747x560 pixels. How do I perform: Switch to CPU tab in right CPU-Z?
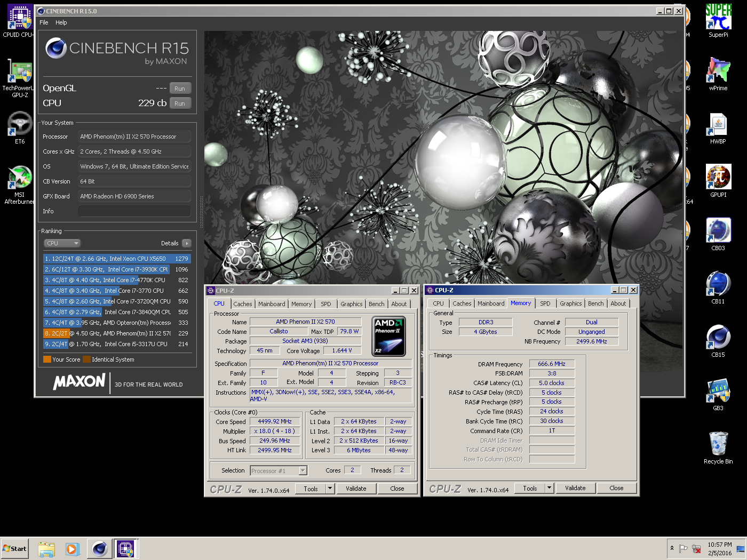click(x=439, y=303)
